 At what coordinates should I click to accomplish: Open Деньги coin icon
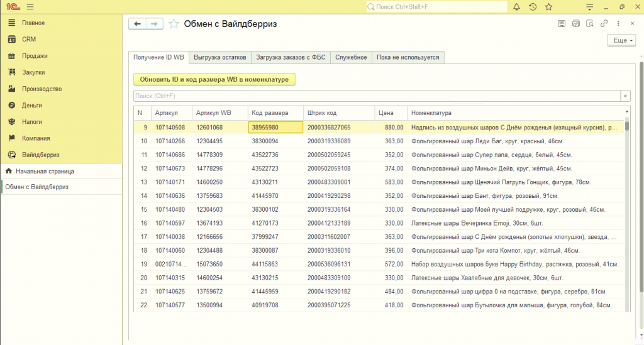[x=11, y=106]
